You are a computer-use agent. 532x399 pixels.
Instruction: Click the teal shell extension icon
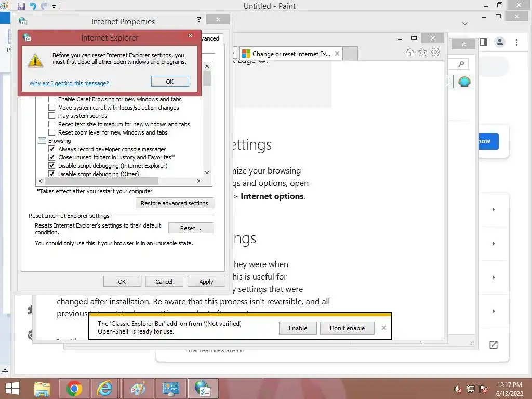[464, 82]
